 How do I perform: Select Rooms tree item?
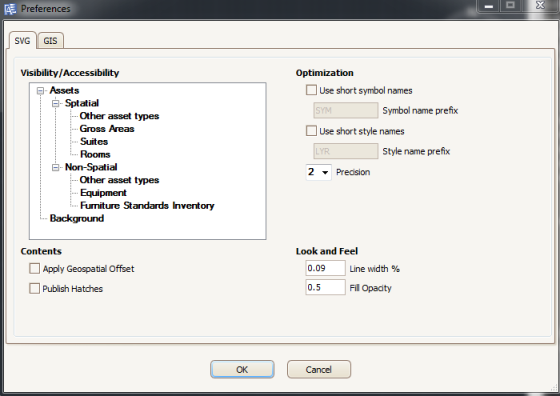point(95,155)
